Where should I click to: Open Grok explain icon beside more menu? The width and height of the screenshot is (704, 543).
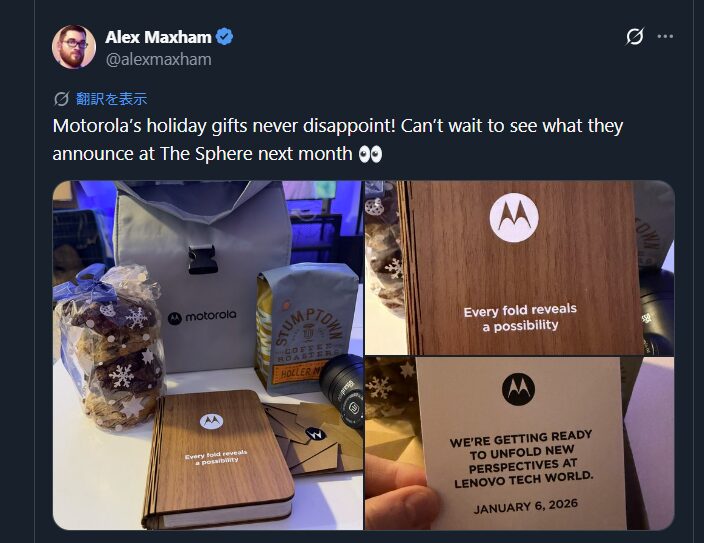pos(635,36)
